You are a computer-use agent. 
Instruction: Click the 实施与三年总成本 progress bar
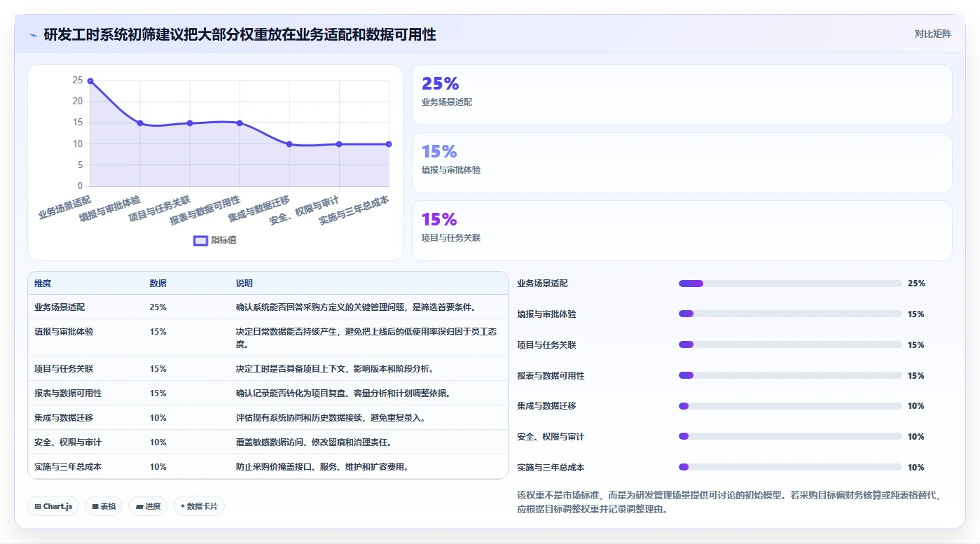[x=790, y=467]
